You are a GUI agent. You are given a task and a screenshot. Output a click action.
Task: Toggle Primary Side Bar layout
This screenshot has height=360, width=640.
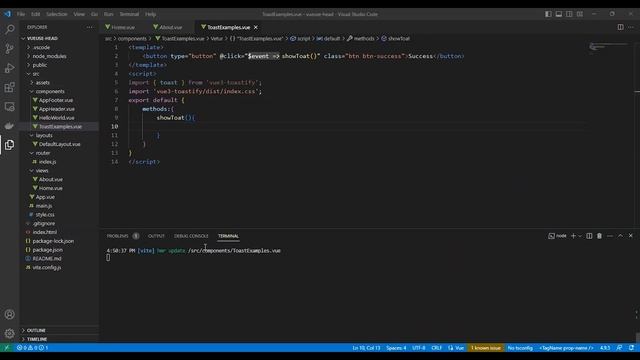click(548, 14)
